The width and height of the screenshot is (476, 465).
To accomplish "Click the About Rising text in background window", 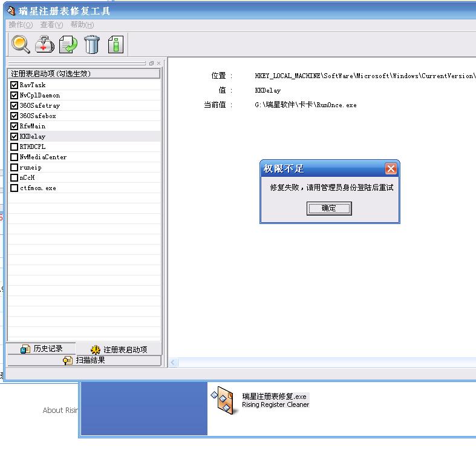I will click(x=60, y=410).
